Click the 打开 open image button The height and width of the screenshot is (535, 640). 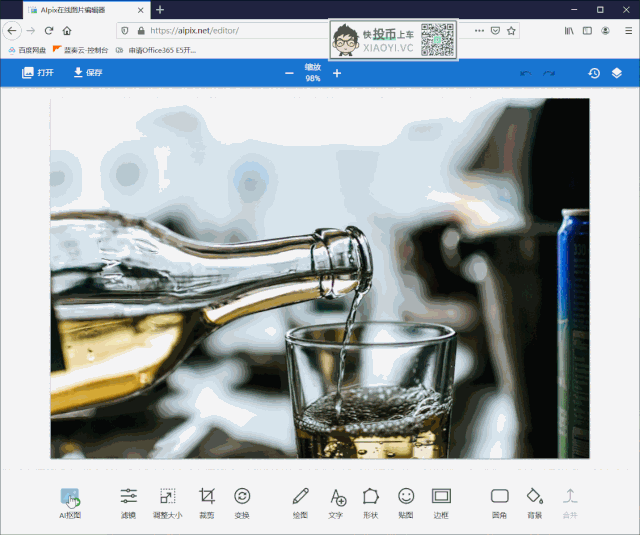38,73
